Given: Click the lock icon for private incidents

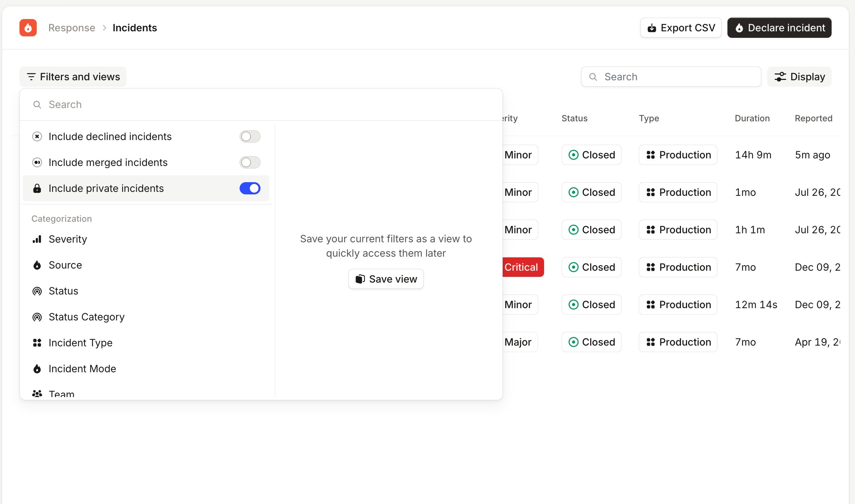Looking at the screenshot, I should click(37, 188).
